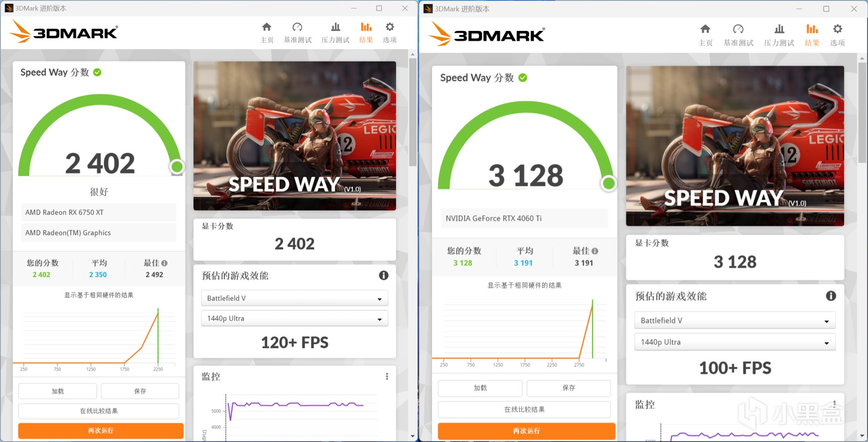Viewport: 868px width, 442px height.
Task: Expand 1440p Ultra dropdown in left window
Action: 294,318
